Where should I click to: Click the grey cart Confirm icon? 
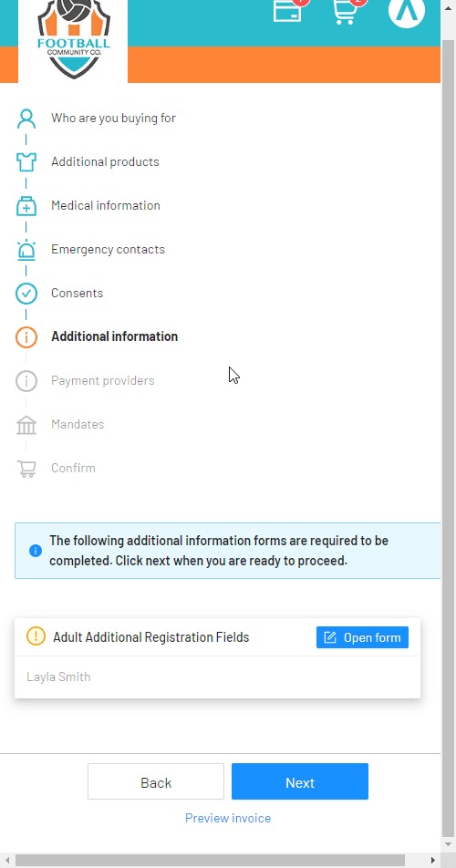pyautogui.click(x=26, y=469)
